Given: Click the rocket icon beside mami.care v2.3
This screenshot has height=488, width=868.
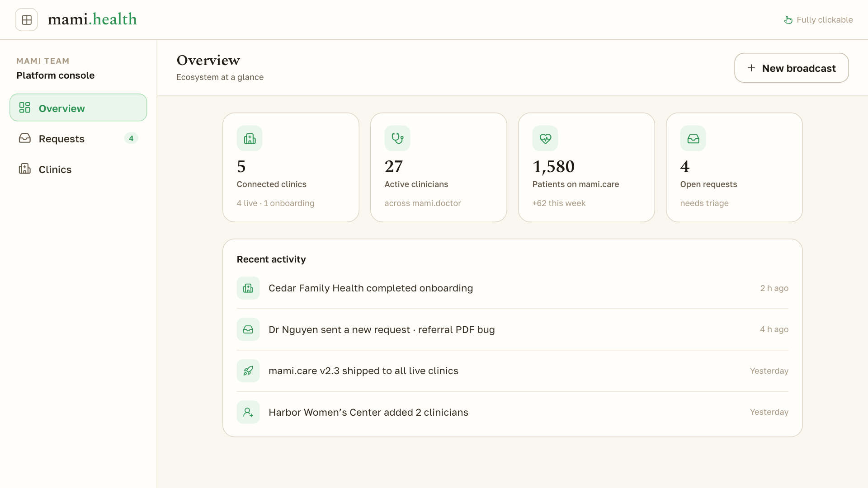Looking at the screenshot, I should tap(248, 371).
